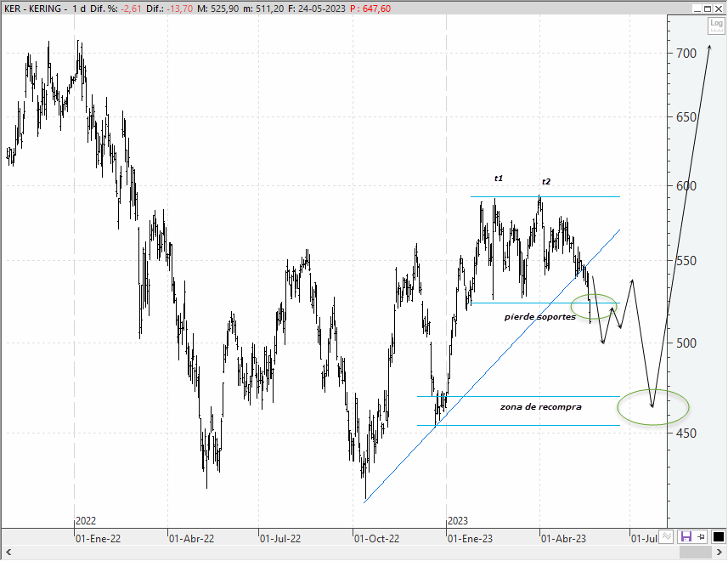Image resolution: width=728 pixels, height=561 pixels.
Task: Minimize the KERING chart window
Action: tap(697, 8)
